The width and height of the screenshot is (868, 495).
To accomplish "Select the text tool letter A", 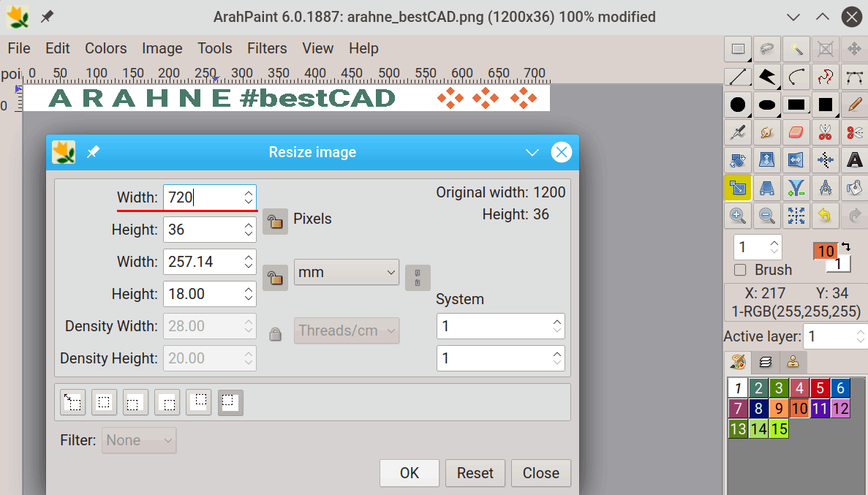I will (854, 160).
